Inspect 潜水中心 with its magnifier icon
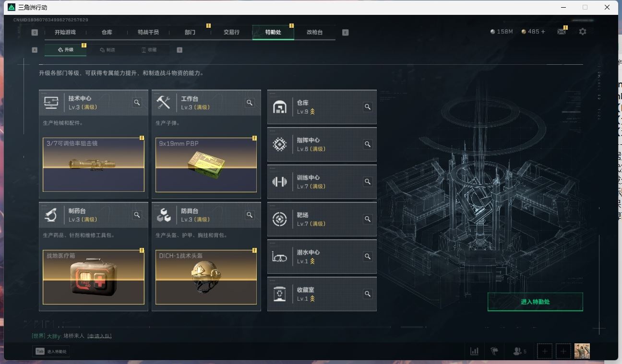The height and width of the screenshot is (364, 622). [368, 257]
